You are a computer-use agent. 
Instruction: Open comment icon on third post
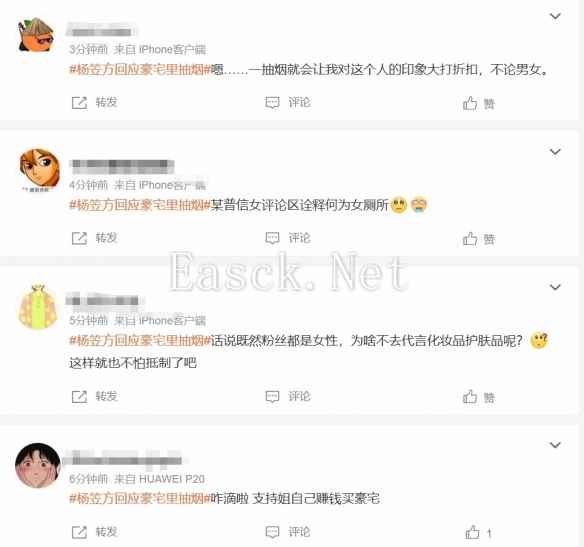click(272, 397)
